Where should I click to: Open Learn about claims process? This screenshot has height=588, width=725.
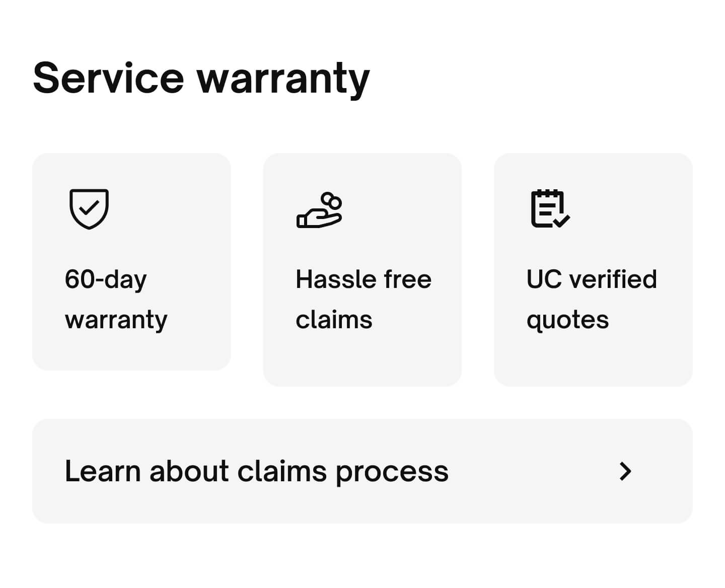[x=362, y=471]
